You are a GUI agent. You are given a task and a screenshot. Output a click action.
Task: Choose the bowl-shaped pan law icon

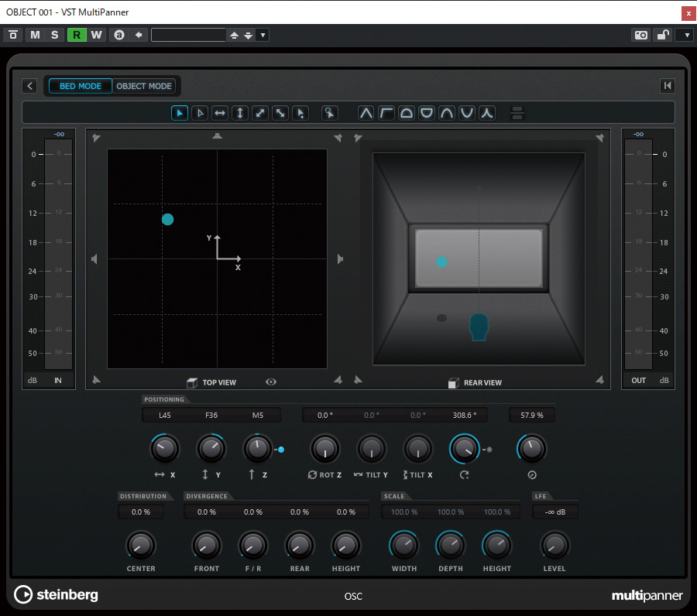(427, 113)
